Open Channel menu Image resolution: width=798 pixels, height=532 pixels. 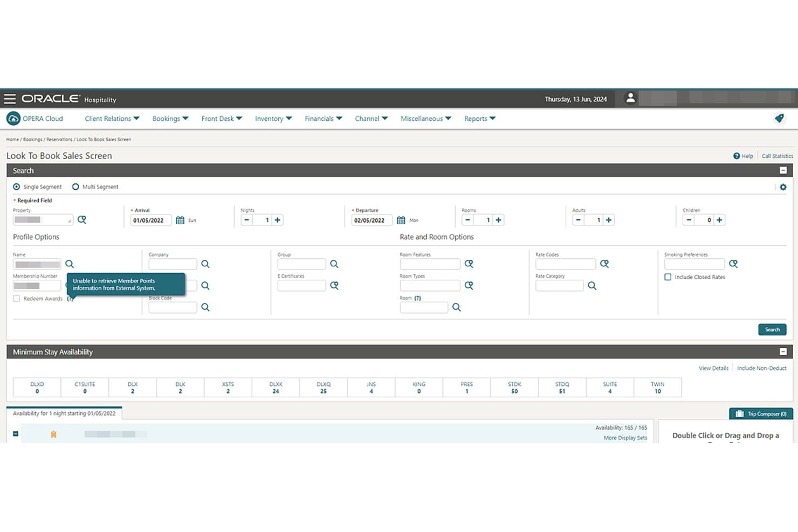tap(372, 119)
